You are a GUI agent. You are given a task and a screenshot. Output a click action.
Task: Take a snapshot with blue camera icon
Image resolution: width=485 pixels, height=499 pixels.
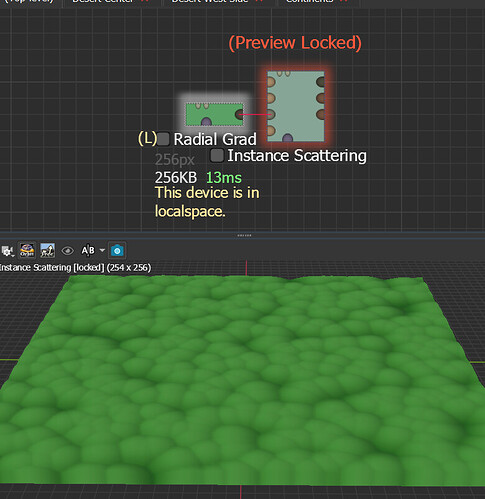117,250
